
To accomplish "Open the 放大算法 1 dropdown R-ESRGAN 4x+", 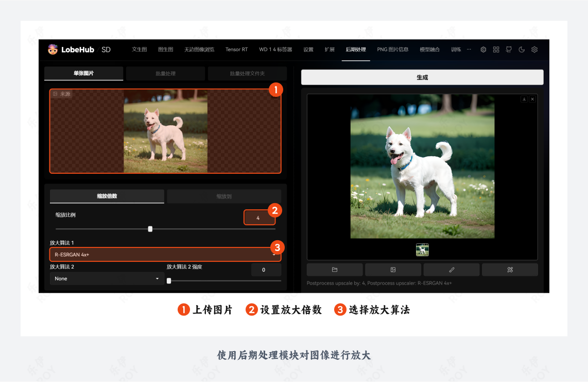I will tap(165, 254).
